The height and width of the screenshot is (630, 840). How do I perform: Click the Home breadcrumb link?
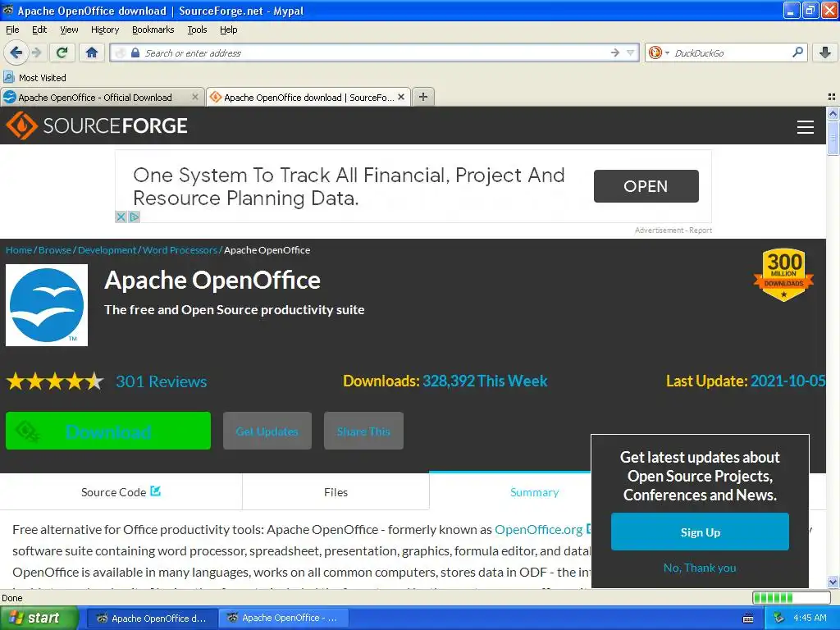[19, 250]
